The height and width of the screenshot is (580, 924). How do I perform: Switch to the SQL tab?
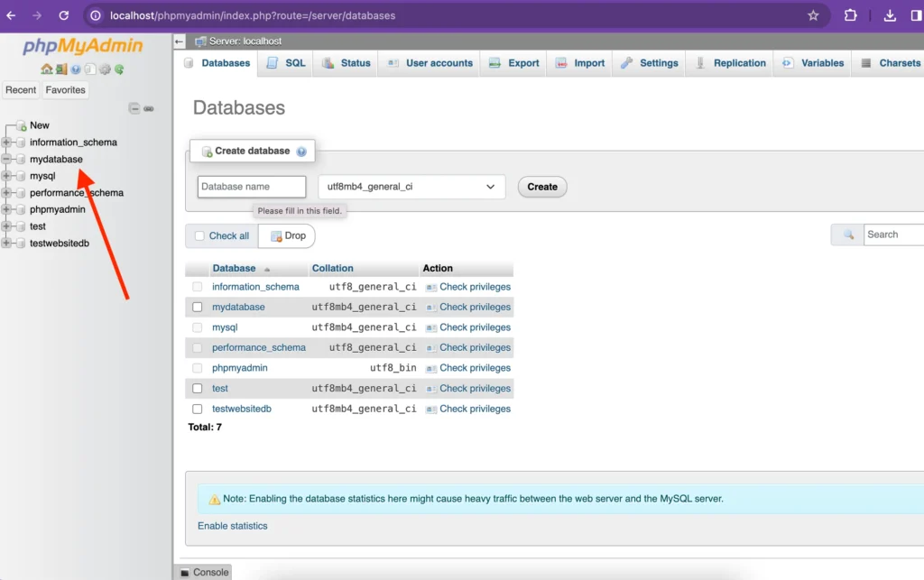pyautogui.click(x=286, y=63)
